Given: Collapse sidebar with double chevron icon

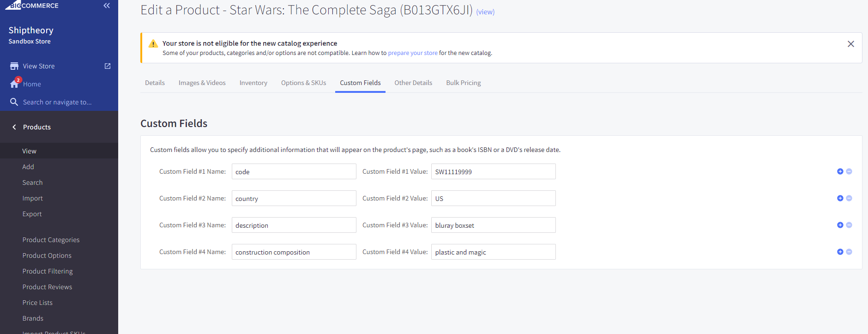Looking at the screenshot, I should (107, 6).
